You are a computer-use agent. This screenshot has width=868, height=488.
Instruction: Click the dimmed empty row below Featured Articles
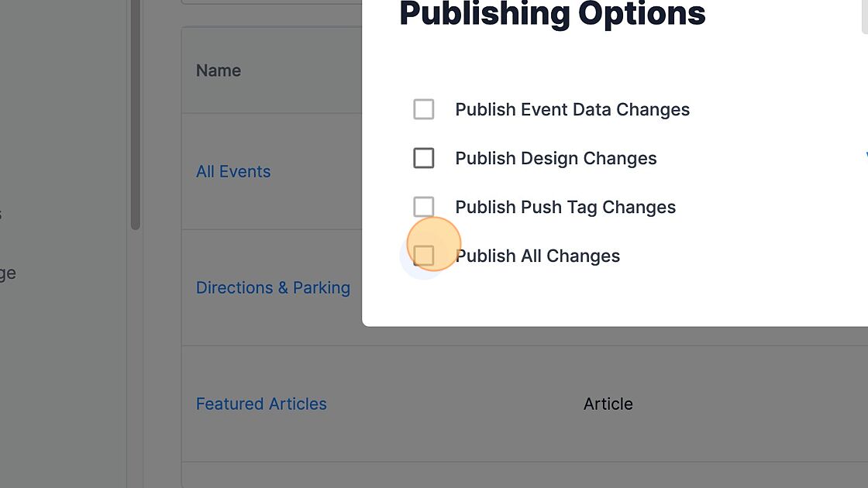[x=465, y=476]
